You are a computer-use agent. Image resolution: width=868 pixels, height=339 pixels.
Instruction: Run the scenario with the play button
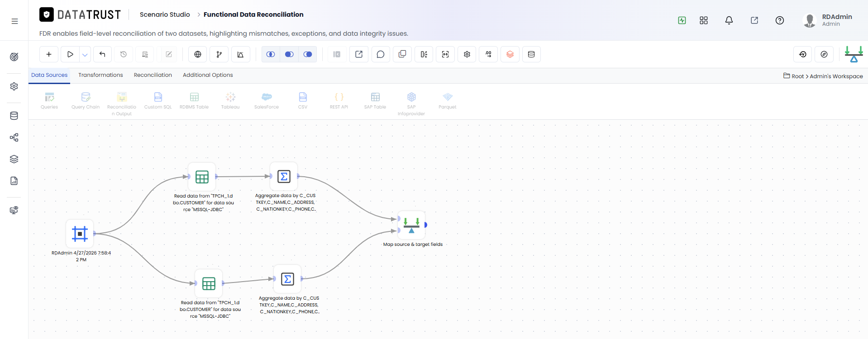(70, 54)
